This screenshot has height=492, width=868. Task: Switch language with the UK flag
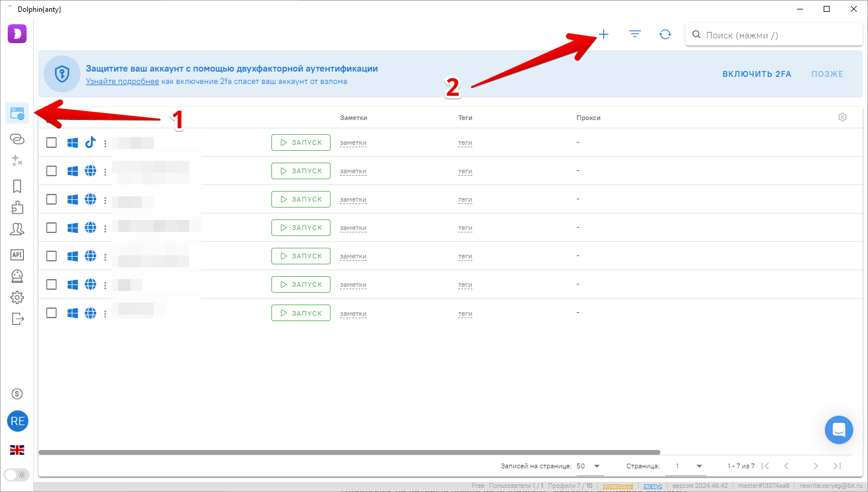point(17,450)
